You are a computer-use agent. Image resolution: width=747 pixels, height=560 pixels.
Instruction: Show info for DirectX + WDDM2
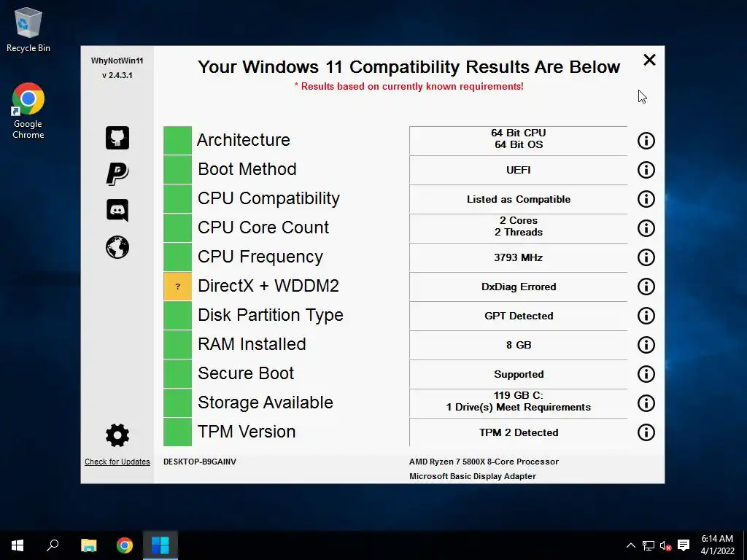(x=646, y=287)
